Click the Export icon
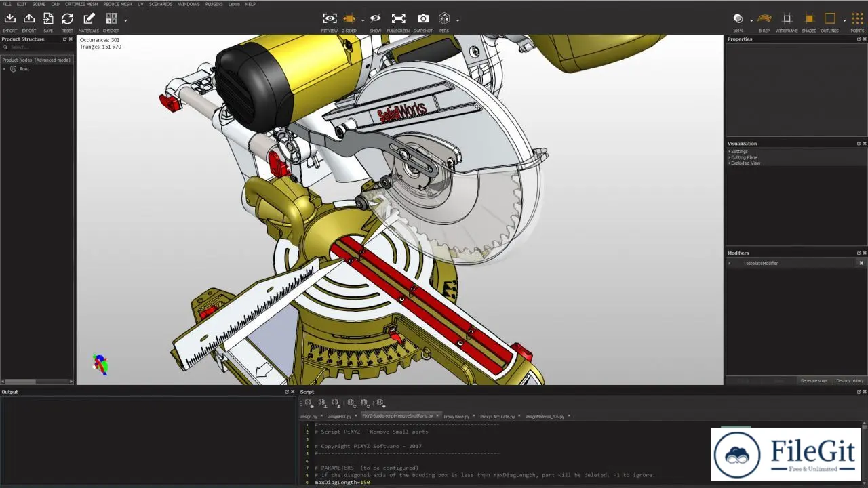Image resolution: width=868 pixels, height=488 pixels. pyautogui.click(x=29, y=19)
